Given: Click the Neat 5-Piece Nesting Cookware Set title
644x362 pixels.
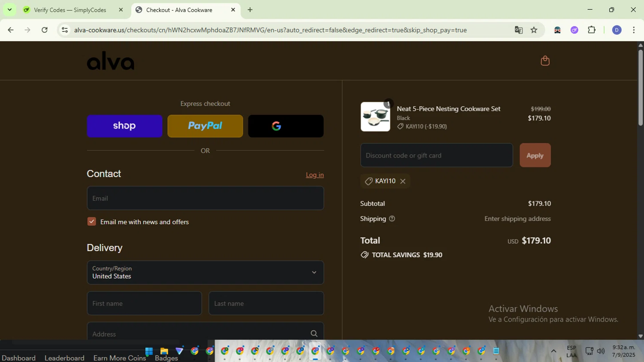Looking at the screenshot, I should [x=449, y=109].
